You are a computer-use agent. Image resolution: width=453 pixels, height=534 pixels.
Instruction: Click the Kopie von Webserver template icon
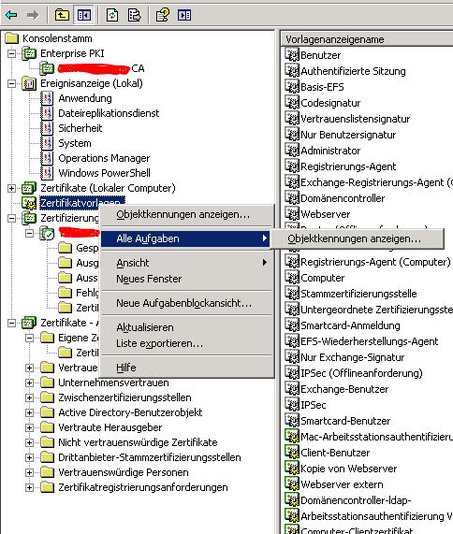click(x=292, y=468)
